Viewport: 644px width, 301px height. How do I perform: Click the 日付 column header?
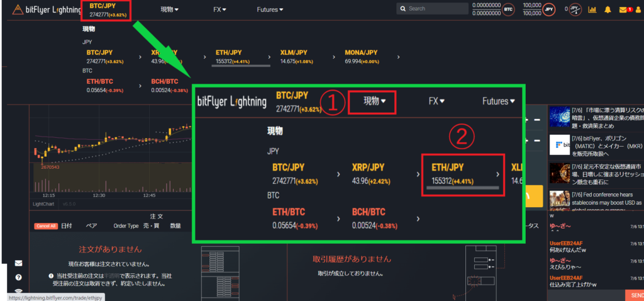66,225
